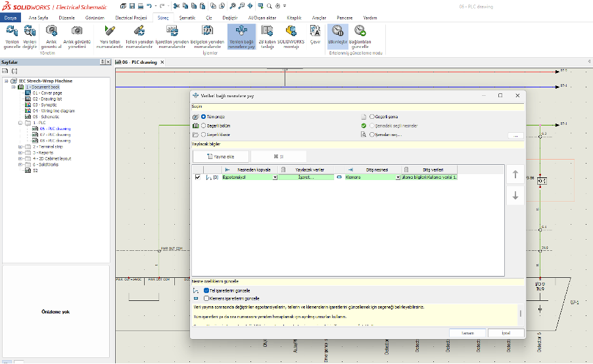Click print icon in quick access toolbar
The width and height of the screenshot is (593, 364).
140,6
